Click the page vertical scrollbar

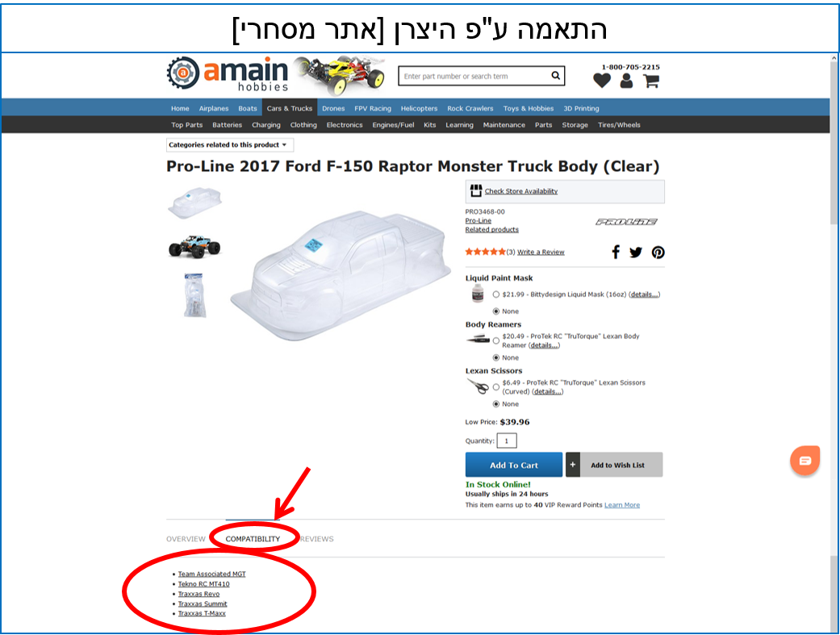(x=834, y=343)
